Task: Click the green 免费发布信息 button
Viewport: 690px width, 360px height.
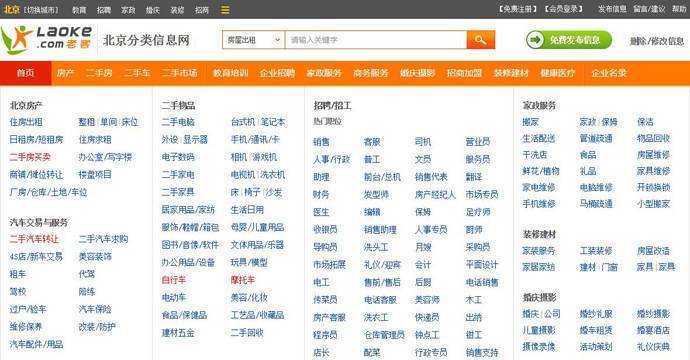Action: coord(569,40)
